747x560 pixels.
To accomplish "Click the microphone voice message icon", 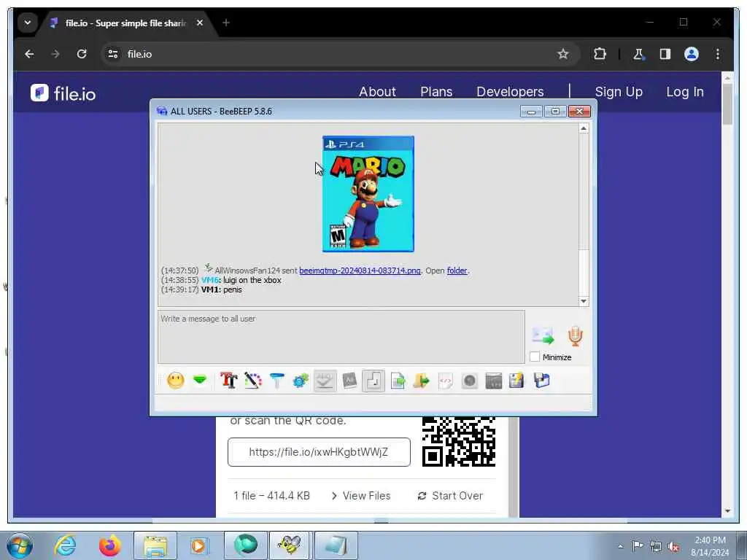I will coord(576,335).
